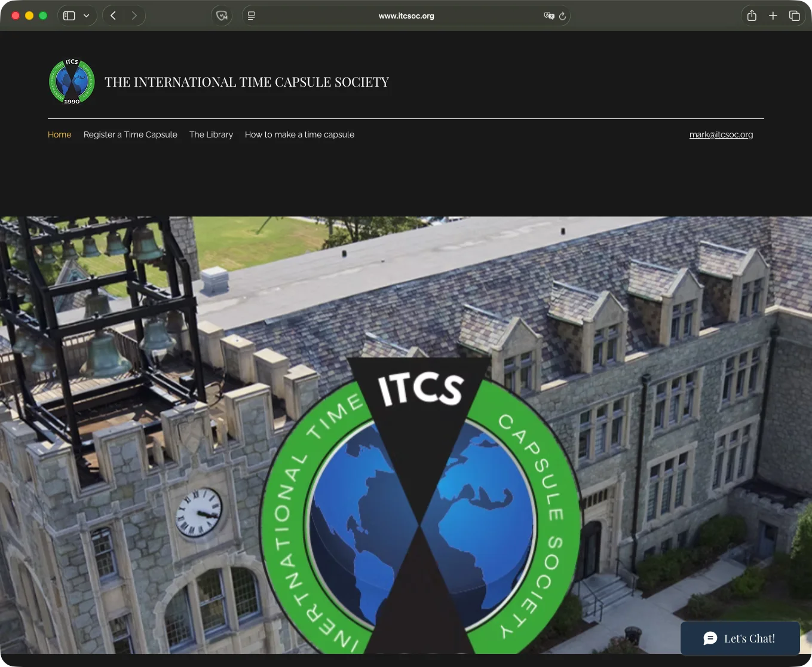
Task: Show the tab overview icon
Action: click(794, 16)
